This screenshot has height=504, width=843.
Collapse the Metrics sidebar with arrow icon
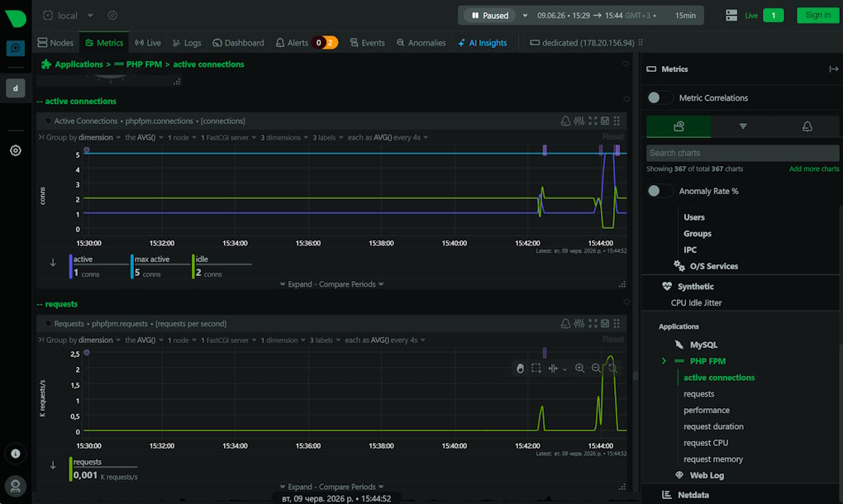coord(833,69)
